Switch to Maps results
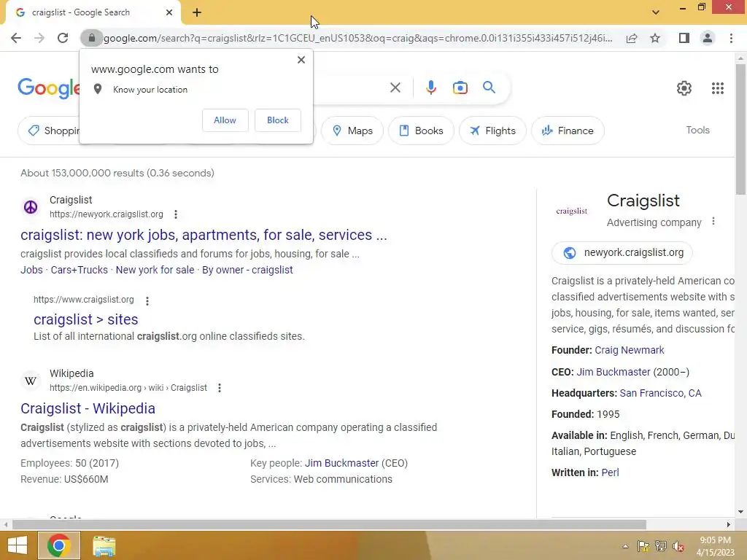Image resolution: width=747 pixels, height=560 pixels. coord(352,131)
